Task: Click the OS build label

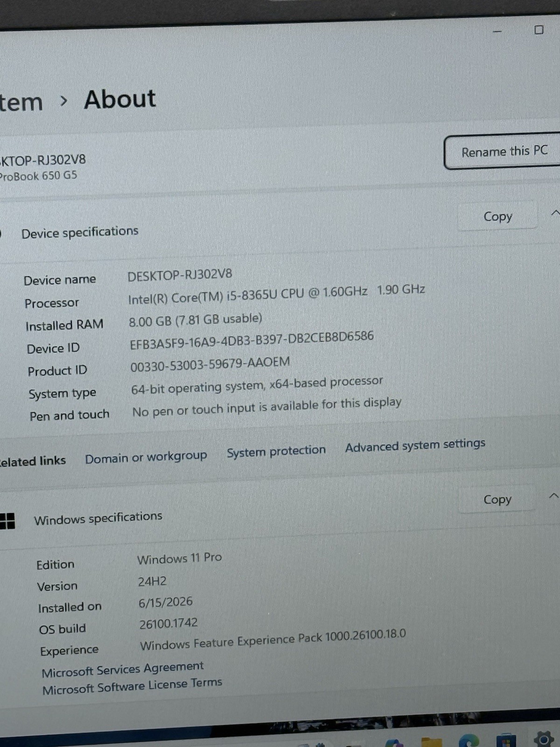Action: click(x=63, y=629)
